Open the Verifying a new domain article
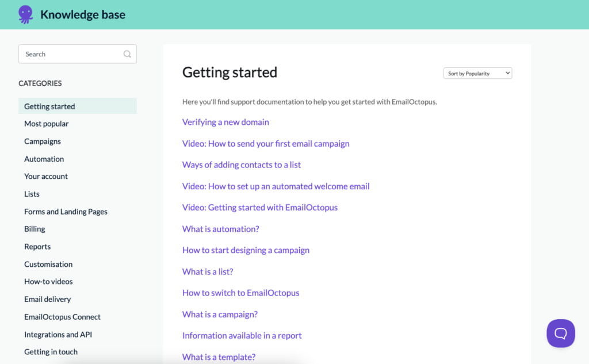This screenshot has height=364, width=589. click(225, 122)
